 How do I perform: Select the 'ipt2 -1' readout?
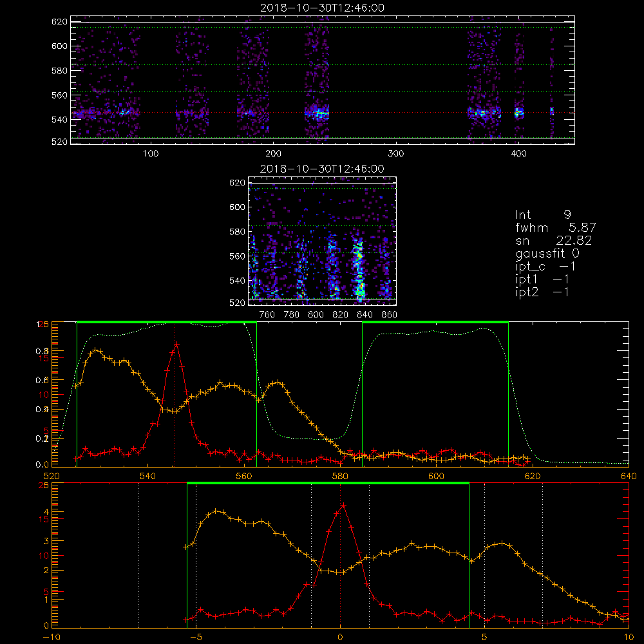tap(542, 292)
